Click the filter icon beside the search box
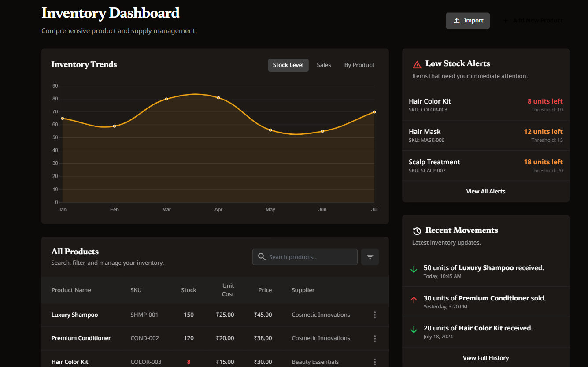 tap(370, 257)
